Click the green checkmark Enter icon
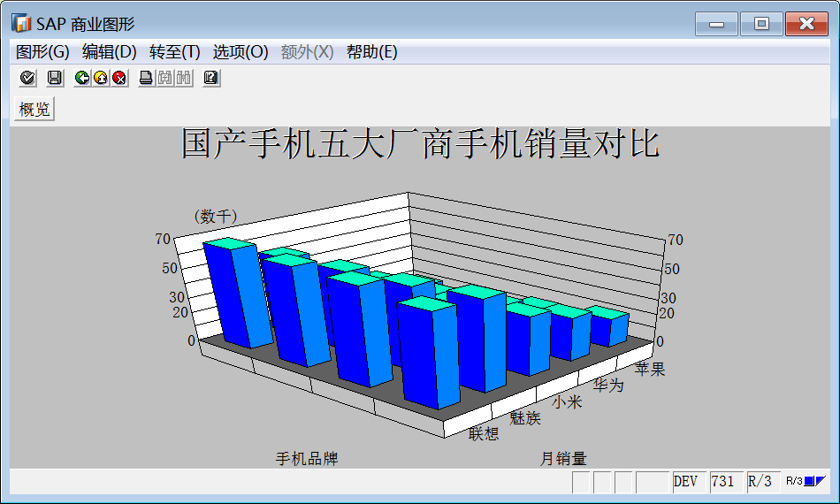This screenshot has width=840, height=504. pyautogui.click(x=27, y=78)
